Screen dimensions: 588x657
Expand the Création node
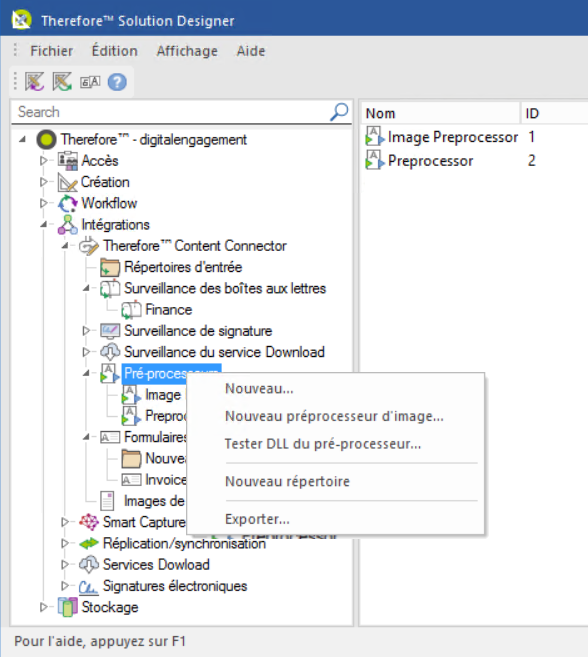(44, 182)
